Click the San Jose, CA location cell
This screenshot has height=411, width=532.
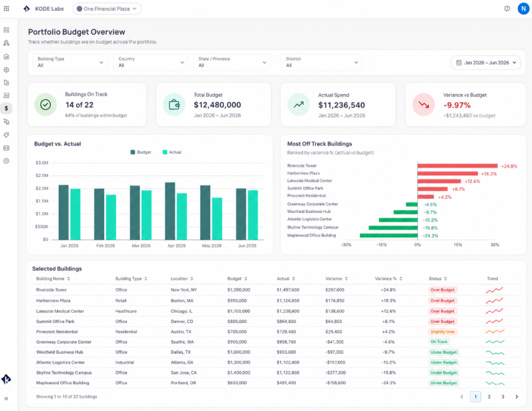pos(184,372)
